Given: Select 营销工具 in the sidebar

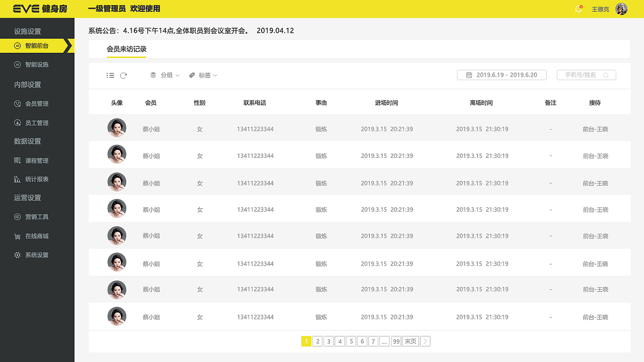Looking at the screenshot, I should (35, 217).
